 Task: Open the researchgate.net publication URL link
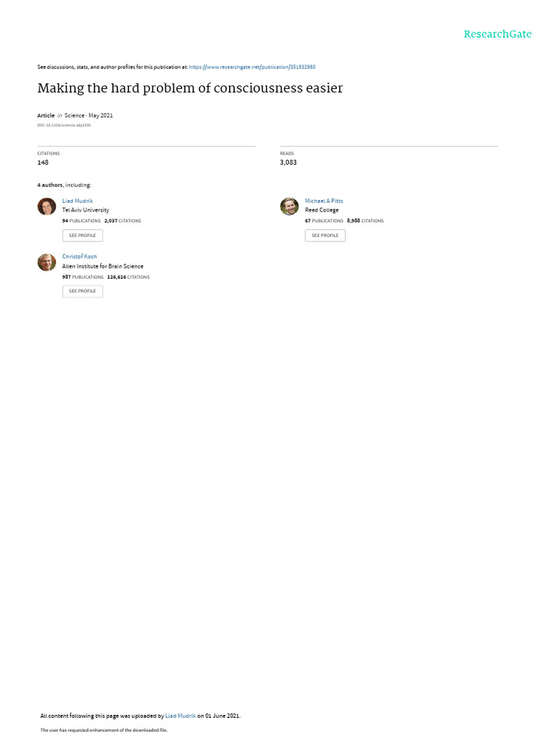coord(252,67)
